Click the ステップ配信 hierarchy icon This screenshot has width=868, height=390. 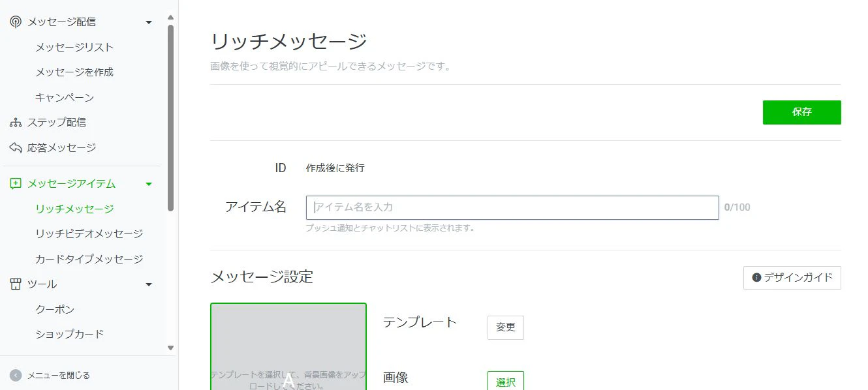pos(16,123)
